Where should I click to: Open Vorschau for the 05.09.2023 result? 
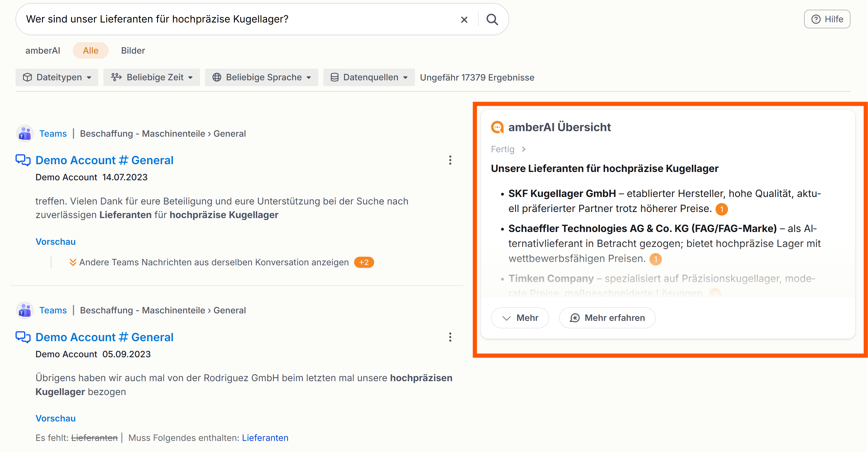pos(56,418)
